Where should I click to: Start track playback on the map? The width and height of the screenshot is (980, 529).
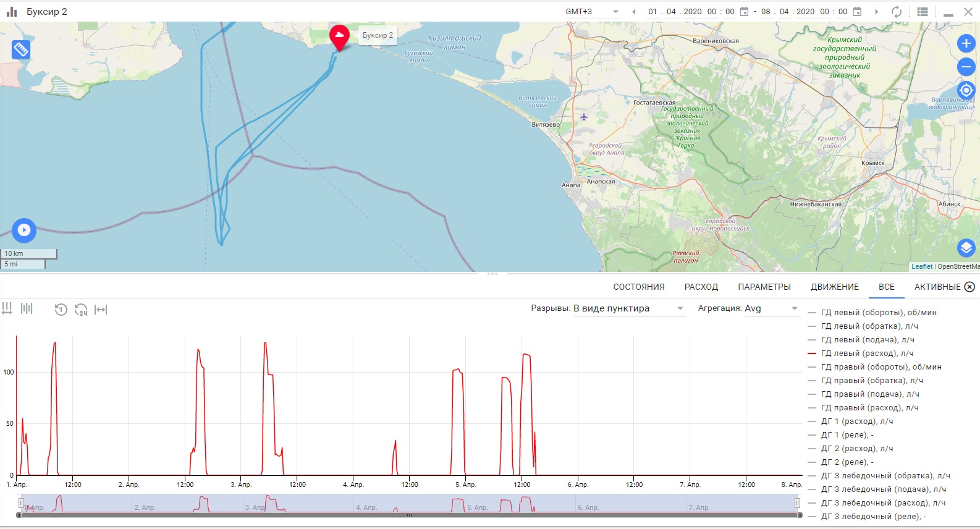click(24, 231)
